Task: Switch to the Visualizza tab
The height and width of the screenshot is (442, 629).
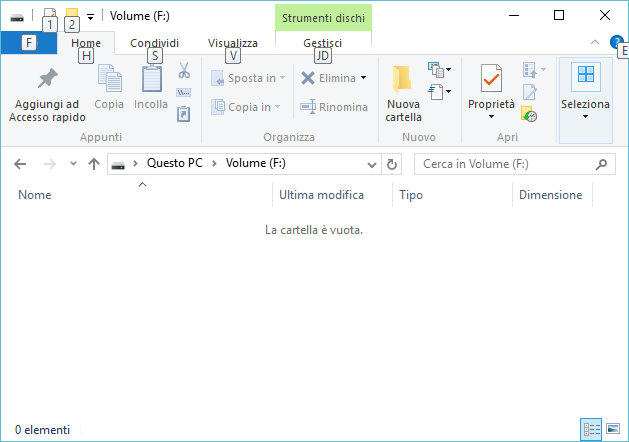Action: click(233, 43)
